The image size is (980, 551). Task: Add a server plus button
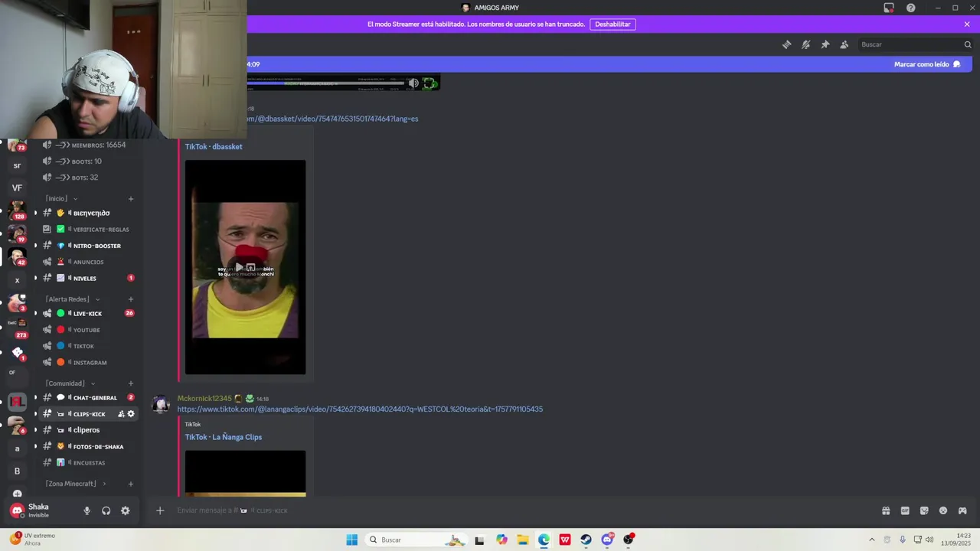tap(17, 494)
